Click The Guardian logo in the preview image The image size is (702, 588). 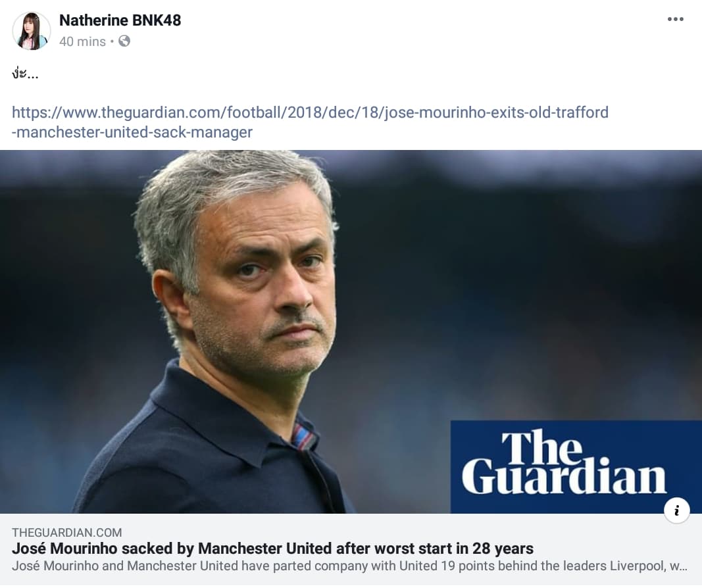click(x=576, y=466)
